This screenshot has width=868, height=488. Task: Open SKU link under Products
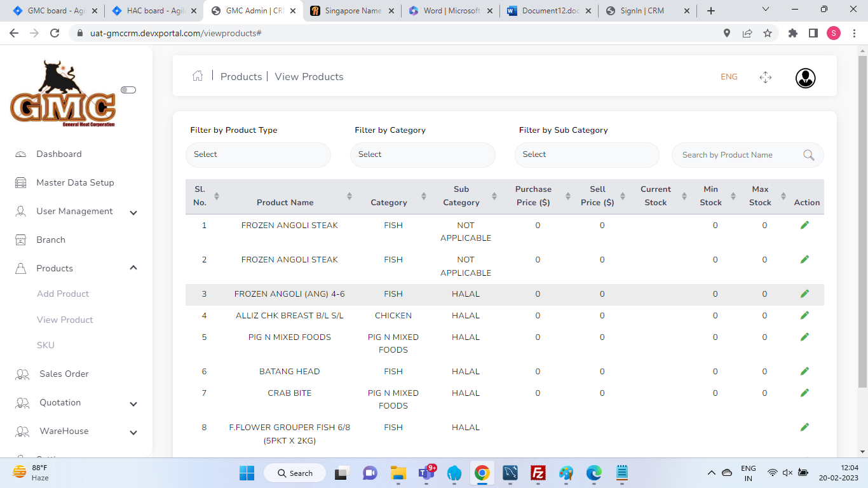click(x=46, y=345)
